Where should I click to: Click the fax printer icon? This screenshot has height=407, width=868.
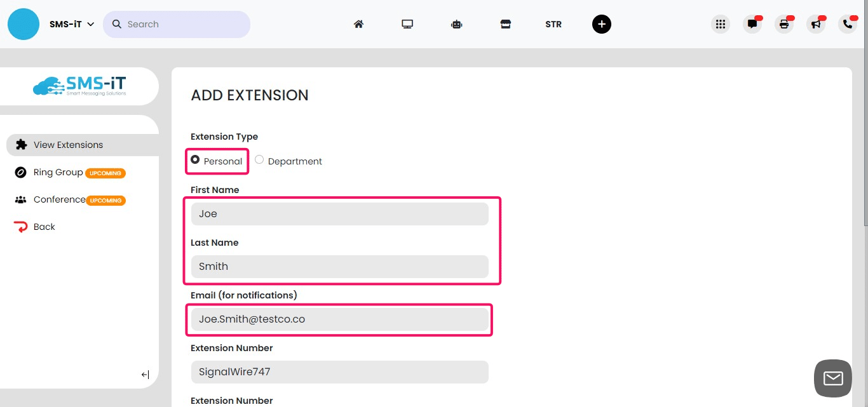point(783,24)
